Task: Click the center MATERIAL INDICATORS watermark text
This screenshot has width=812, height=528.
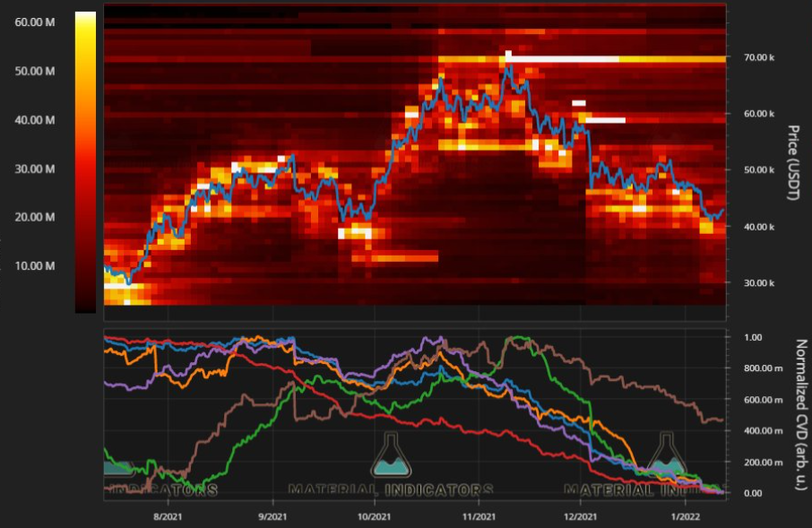Action: point(391,490)
